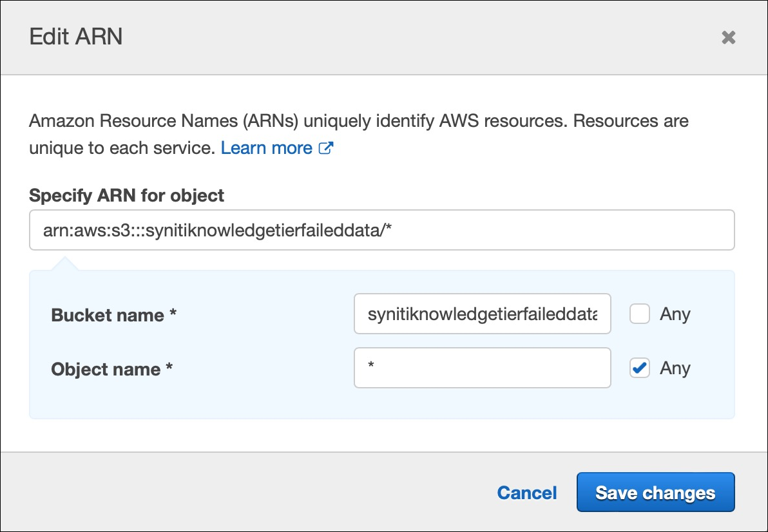Click the Any label next to Bucket name
The height and width of the screenshot is (532, 768).
675,314
